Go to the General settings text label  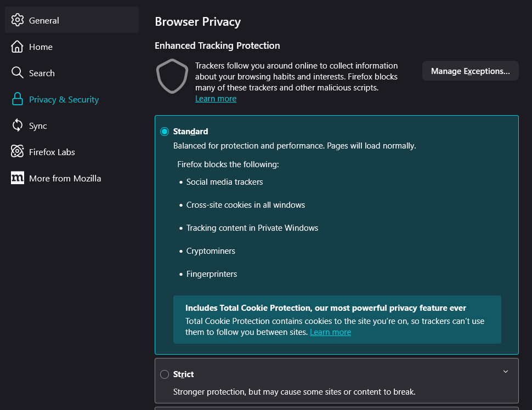(x=44, y=20)
